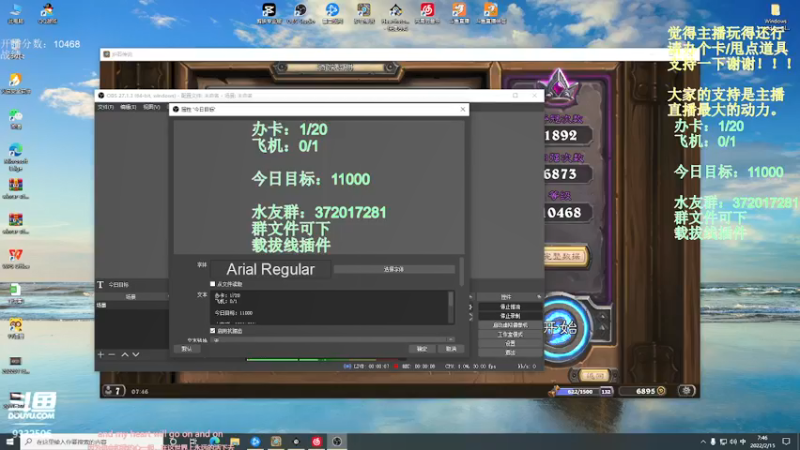The width and height of the screenshot is (800, 450).
Task: Open the 文件 menu in OBS
Action: (106, 107)
